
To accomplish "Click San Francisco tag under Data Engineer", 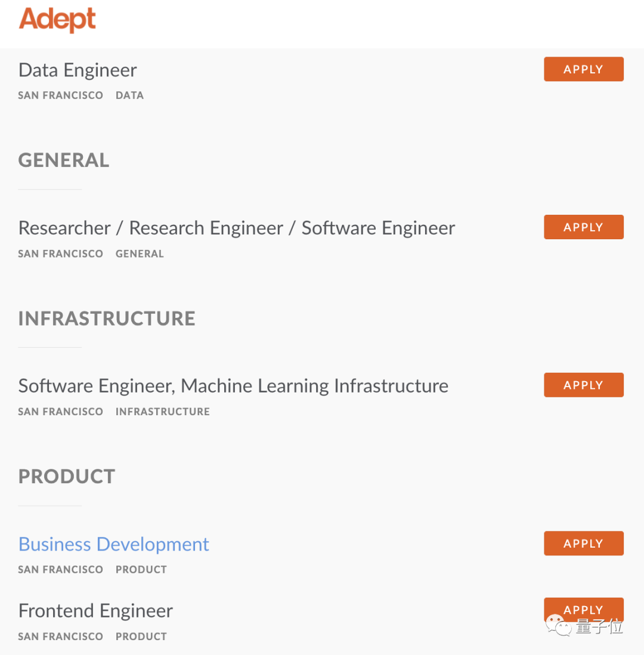I will [60, 95].
